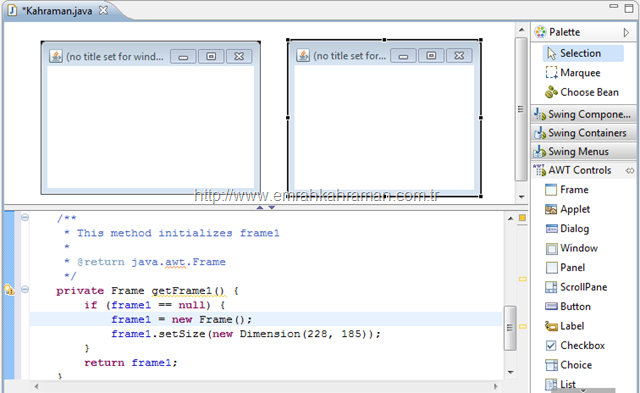Jump to the upper overview ruler warning

[522, 279]
